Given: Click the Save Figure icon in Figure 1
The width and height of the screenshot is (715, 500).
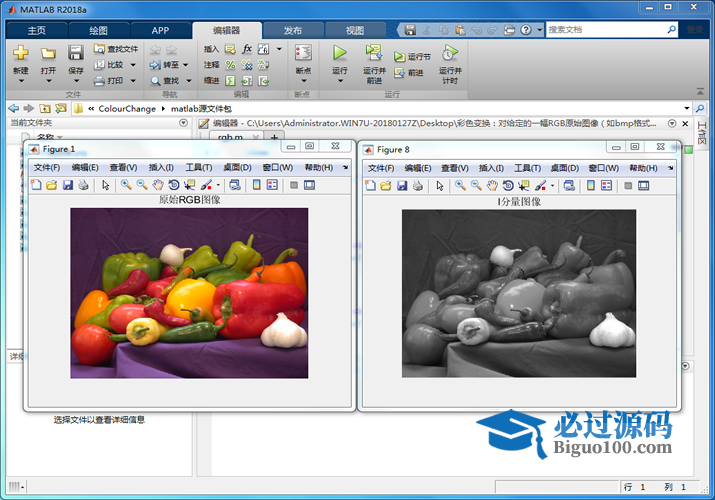Looking at the screenshot, I should click(67, 185).
